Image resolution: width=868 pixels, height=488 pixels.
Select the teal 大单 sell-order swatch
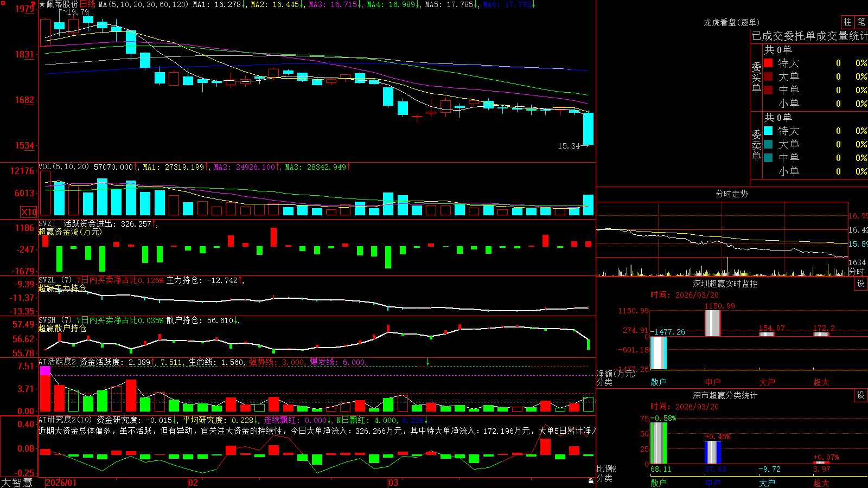(768, 144)
